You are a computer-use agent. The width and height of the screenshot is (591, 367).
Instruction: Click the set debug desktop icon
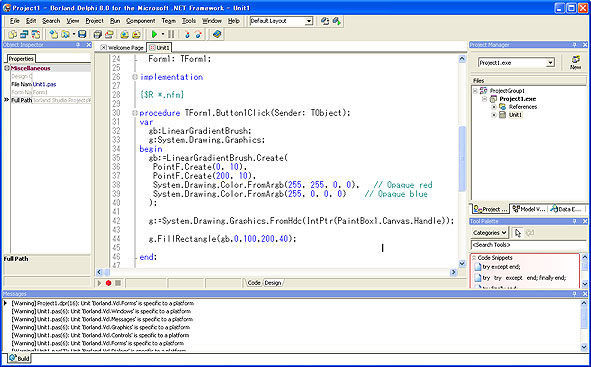tap(337, 21)
